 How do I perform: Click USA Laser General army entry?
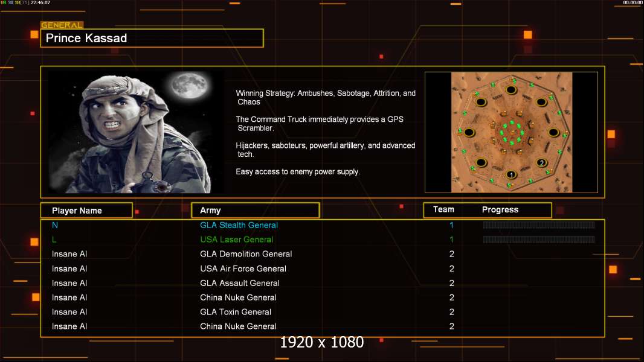(x=237, y=240)
